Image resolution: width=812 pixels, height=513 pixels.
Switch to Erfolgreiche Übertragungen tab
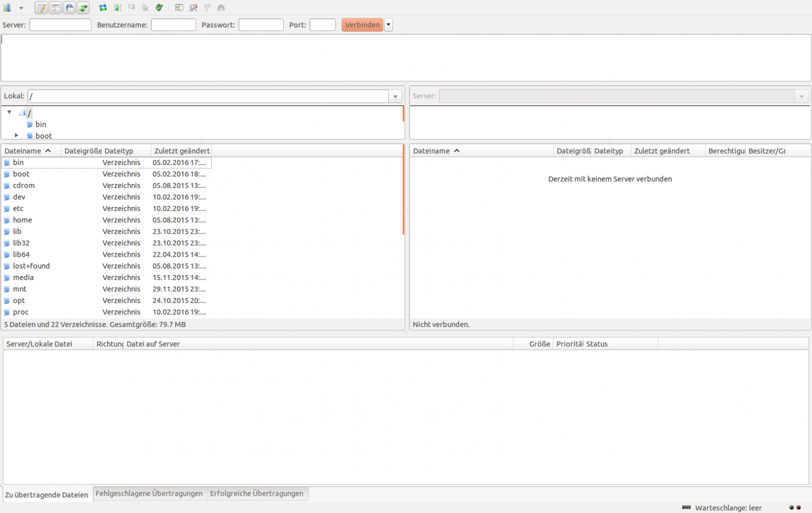256,493
